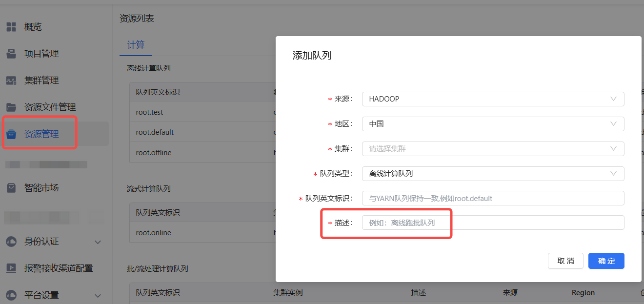Click the Region column header
This screenshot has width=644, height=304.
click(x=583, y=293)
